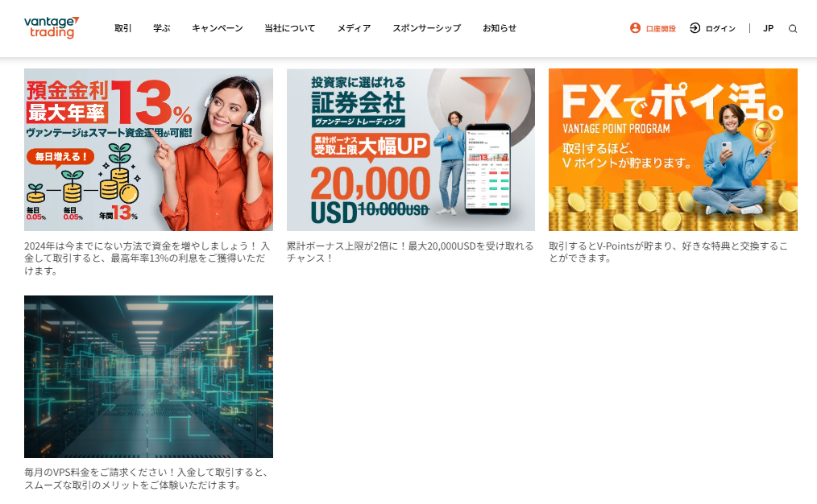This screenshot has width=817, height=504.
Task: Click the Vantage Trading logo
Action: (52, 27)
